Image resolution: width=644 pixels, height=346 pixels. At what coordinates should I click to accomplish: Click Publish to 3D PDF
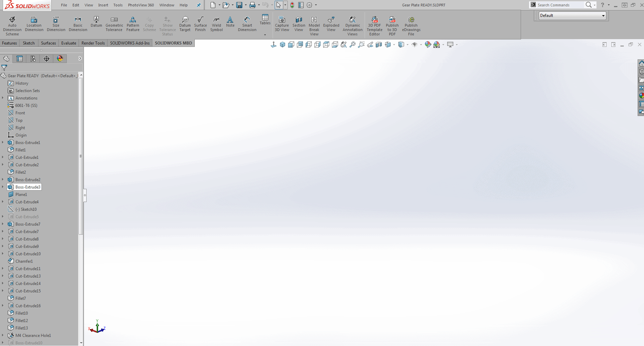[x=392, y=26]
